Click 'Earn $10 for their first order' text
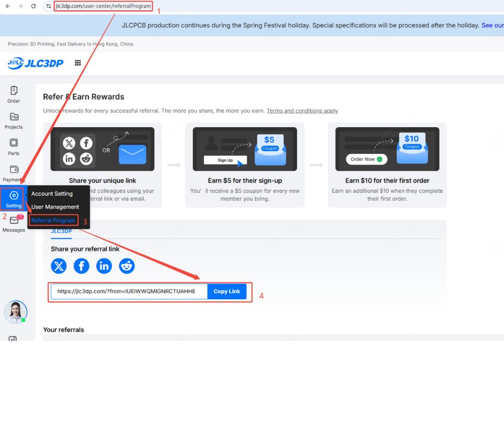The image size is (504, 423). tap(387, 180)
